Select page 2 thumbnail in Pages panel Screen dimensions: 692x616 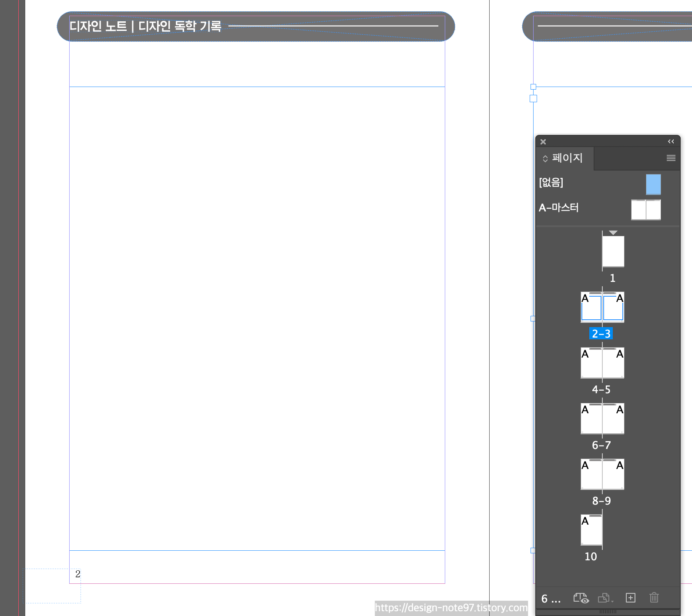[591, 307]
